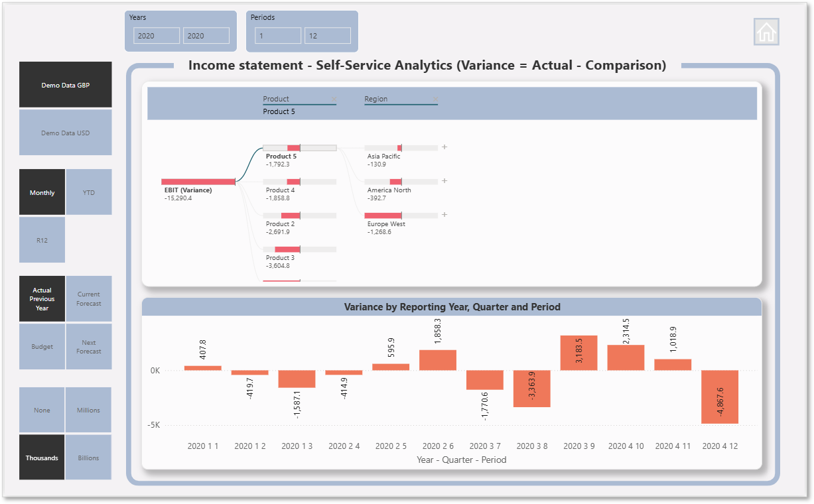
Task: Switch to the YTD view
Action: coord(89,192)
